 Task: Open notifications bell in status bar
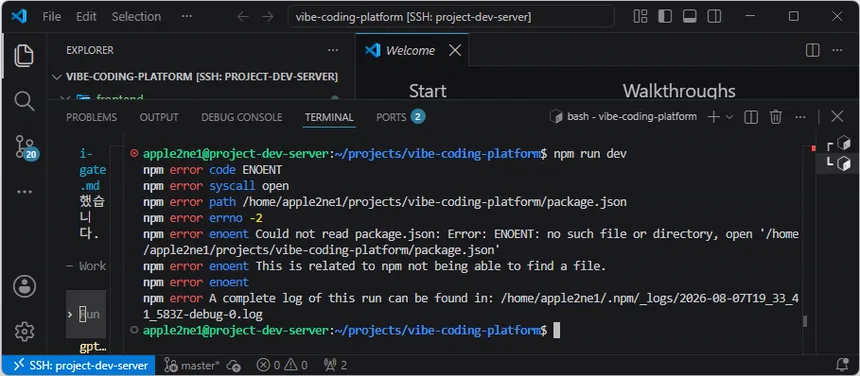[842, 364]
